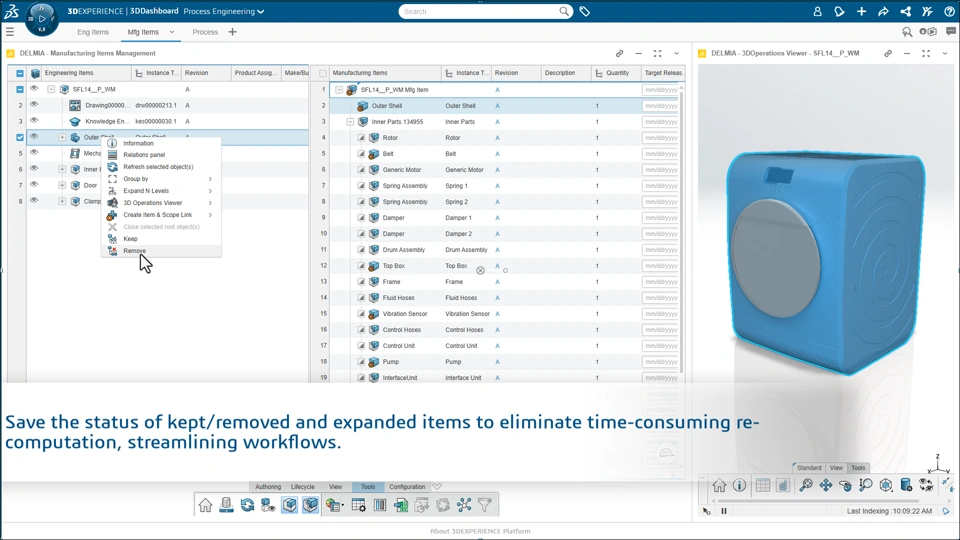Click the Home icon in Manufacturing Items toolbar

pyautogui.click(x=205, y=505)
